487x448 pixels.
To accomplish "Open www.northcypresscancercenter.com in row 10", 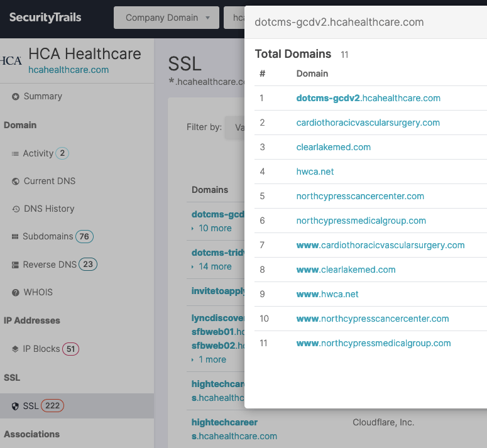I will coord(373,319).
